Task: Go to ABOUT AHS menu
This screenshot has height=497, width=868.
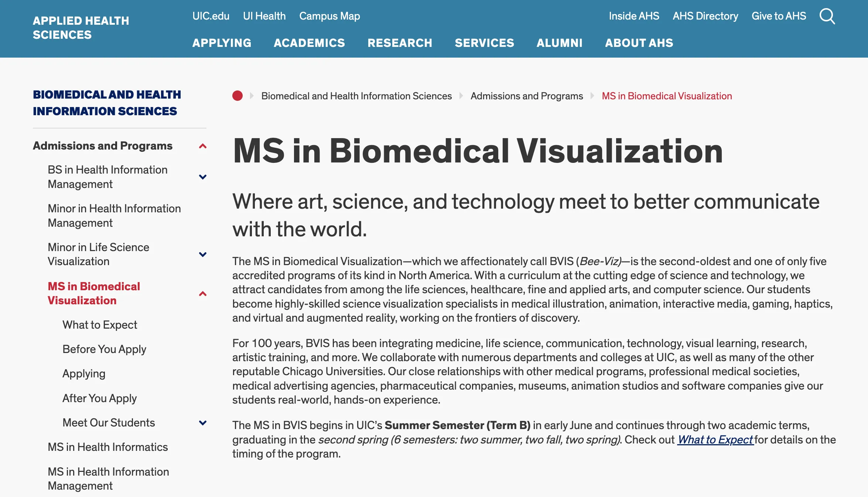Action: 639,43
